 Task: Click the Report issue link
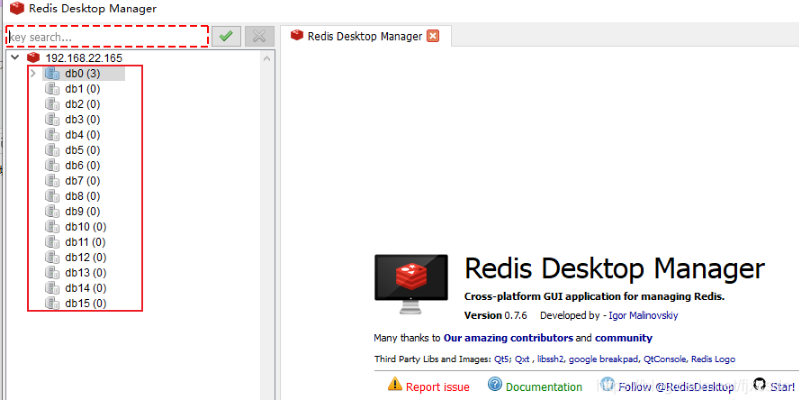click(438, 387)
